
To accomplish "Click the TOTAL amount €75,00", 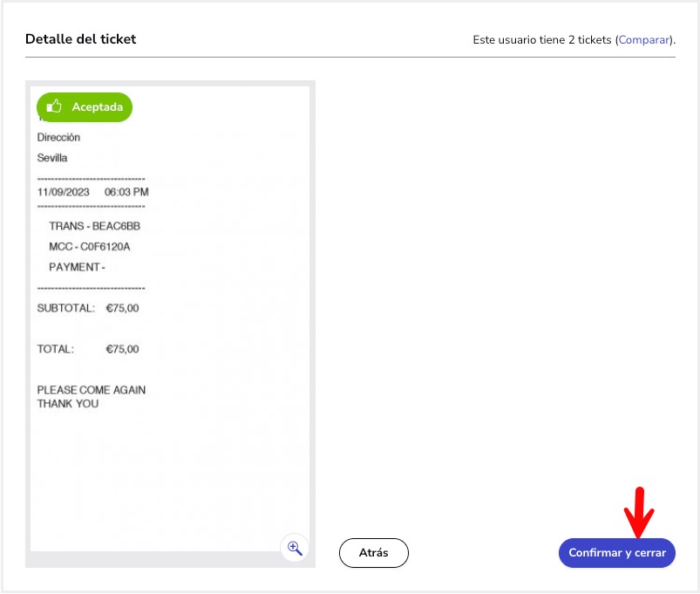I will click(122, 349).
